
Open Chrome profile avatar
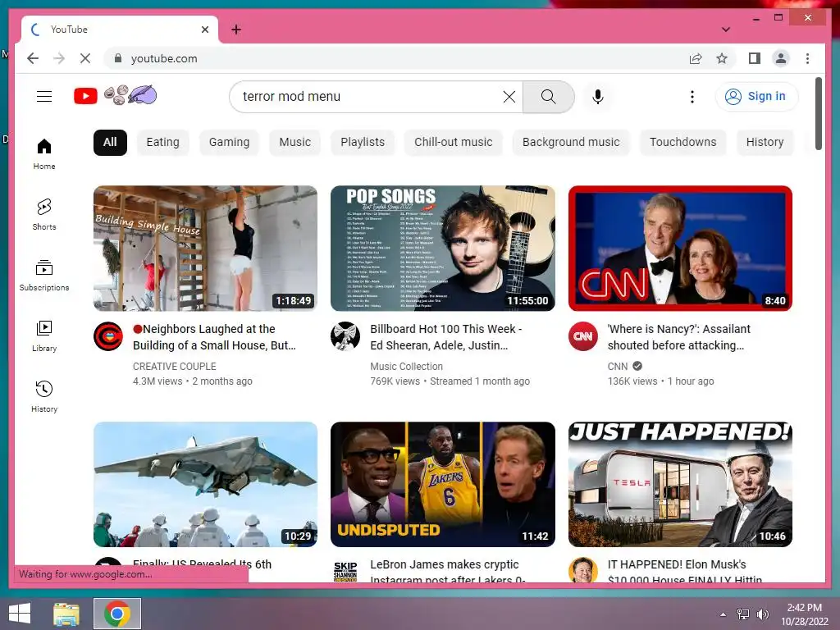tap(781, 58)
